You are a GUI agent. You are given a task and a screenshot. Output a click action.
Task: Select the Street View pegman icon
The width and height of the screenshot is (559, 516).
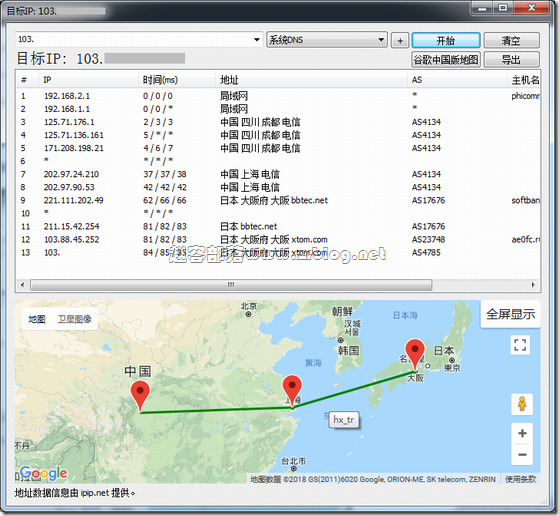tap(522, 404)
